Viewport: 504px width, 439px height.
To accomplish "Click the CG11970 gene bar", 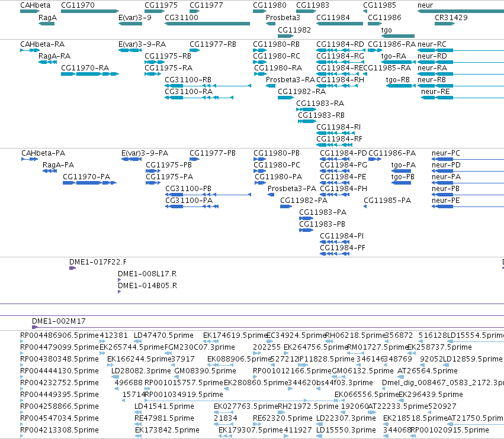I will click(x=90, y=11).
